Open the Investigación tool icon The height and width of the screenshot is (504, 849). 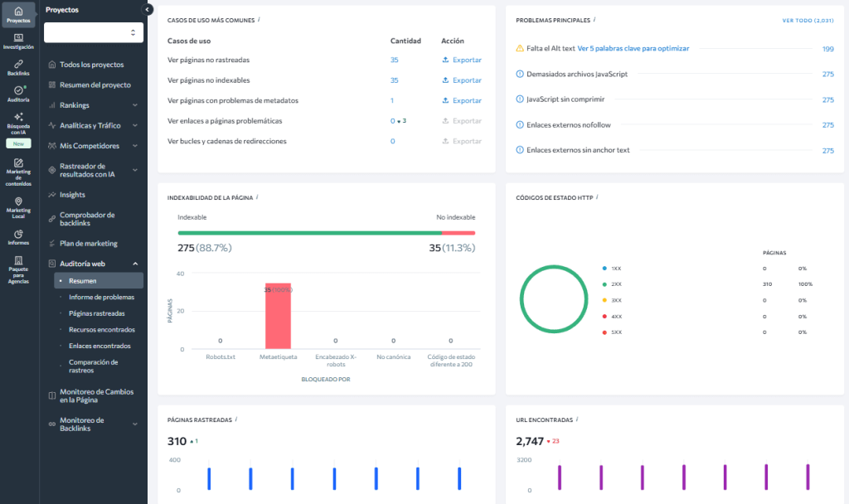[17, 42]
